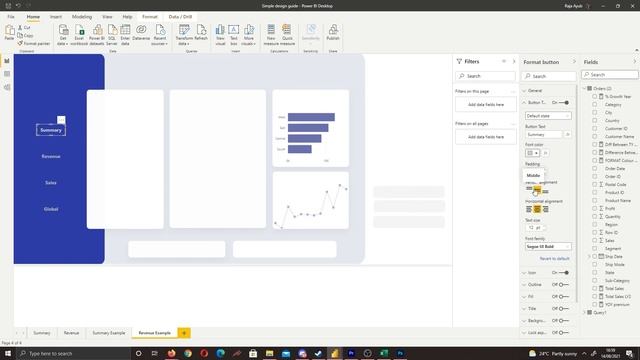
Task: Create a Quick measure
Action: [x=287, y=35]
